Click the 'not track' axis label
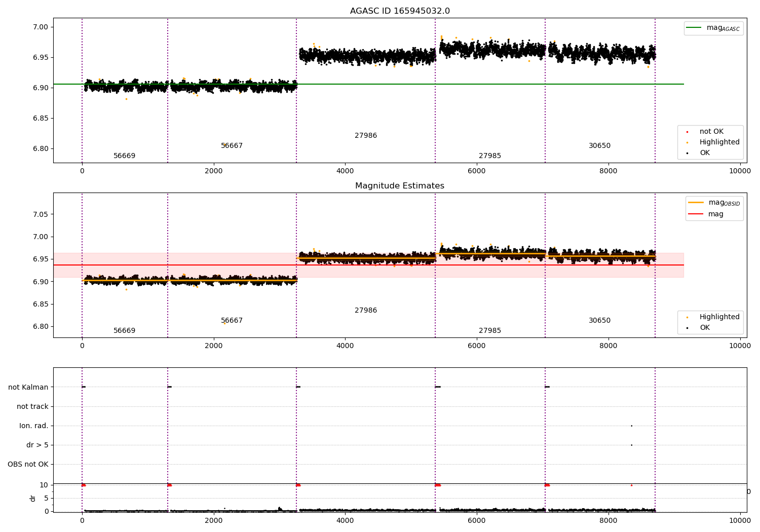 32,406
